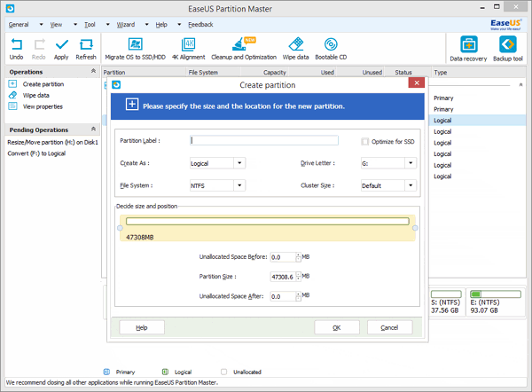Click the Unallocated legend icon
The image size is (532, 392).
pyautogui.click(x=224, y=372)
